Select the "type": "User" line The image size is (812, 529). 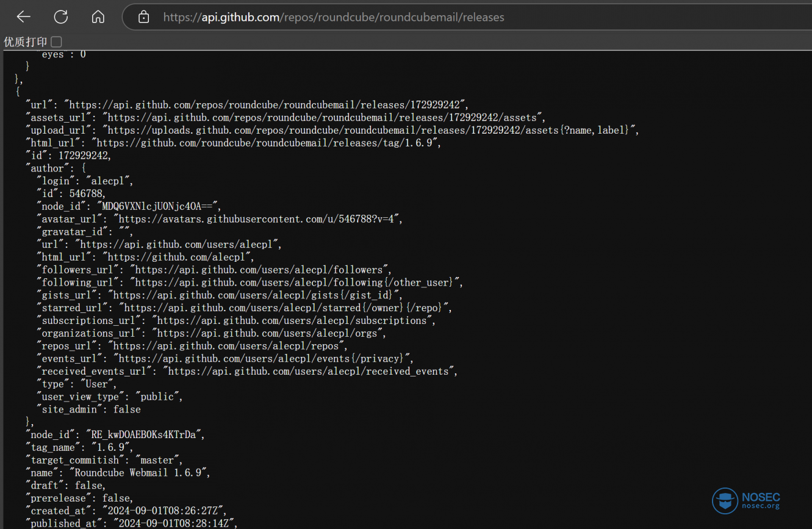(x=77, y=384)
